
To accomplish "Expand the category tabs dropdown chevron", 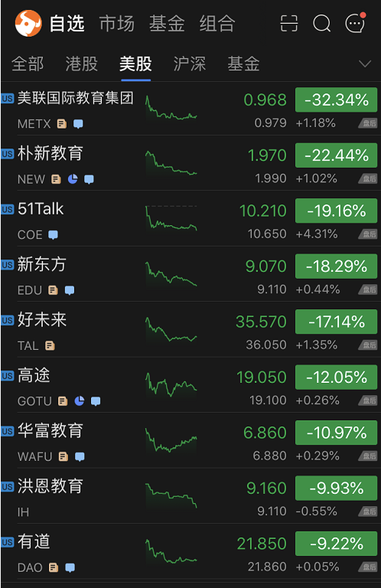I will click(x=365, y=64).
